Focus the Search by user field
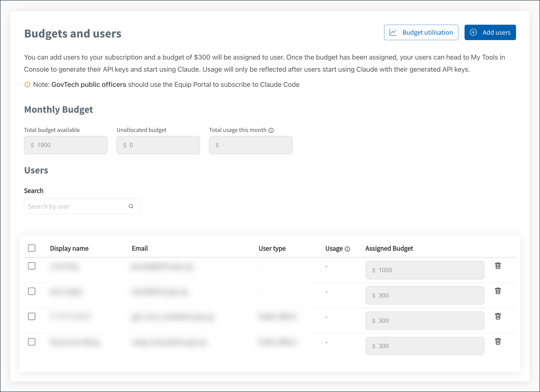The width and height of the screenshot is (540, 392). (x=82, y=206)
